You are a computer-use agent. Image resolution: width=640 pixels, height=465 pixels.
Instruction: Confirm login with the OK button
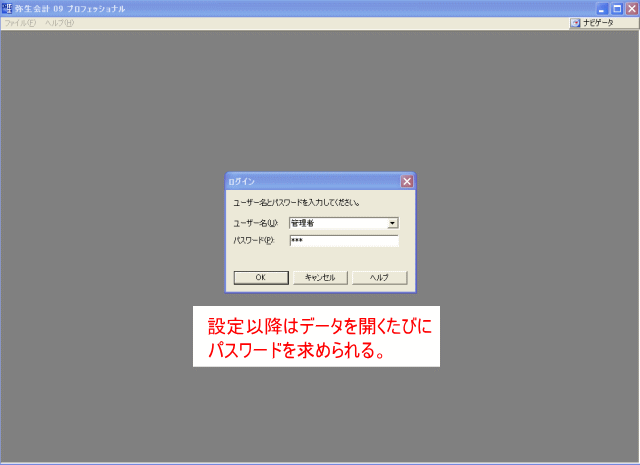(x=261, y=278)
